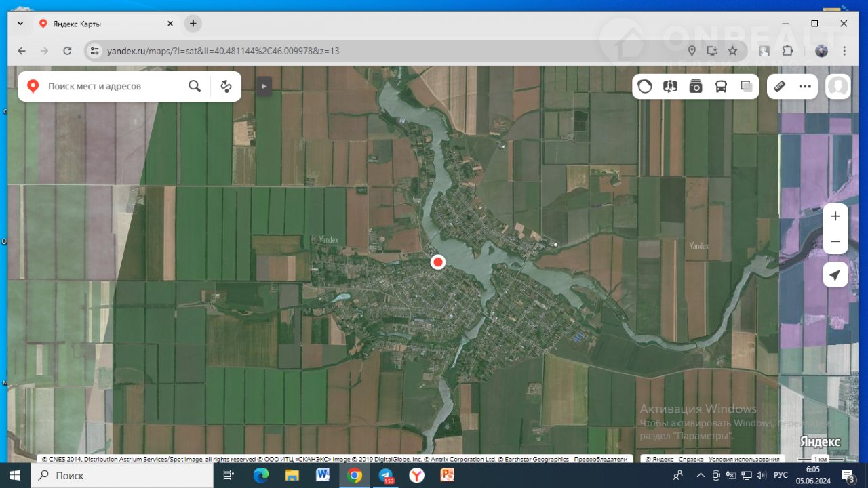Click the Yandex user profile avatar
This screenshot has width=868, height=488.
pyautogui.click(x=838, y=86)
